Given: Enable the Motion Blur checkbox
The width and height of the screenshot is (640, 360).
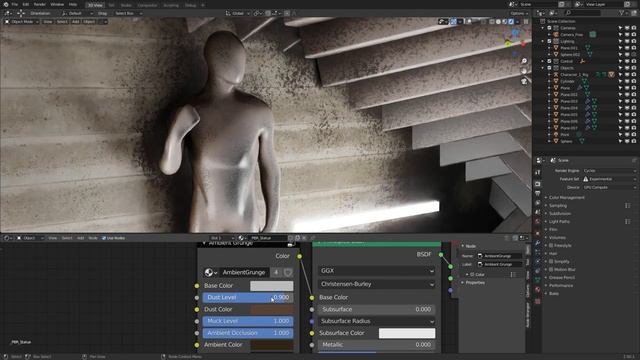Looking at the screenshot, I should (551, 269).
